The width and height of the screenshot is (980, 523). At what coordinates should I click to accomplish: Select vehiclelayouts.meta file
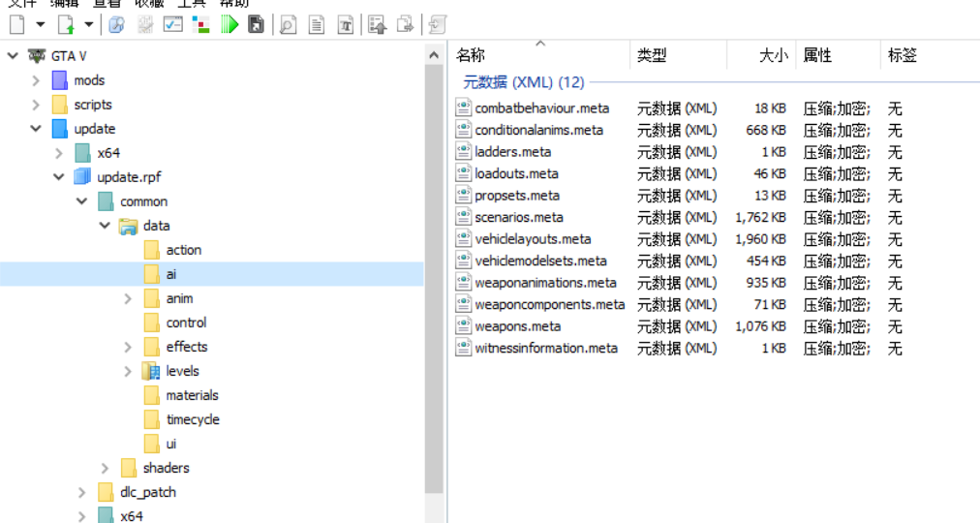pos(534,239)
